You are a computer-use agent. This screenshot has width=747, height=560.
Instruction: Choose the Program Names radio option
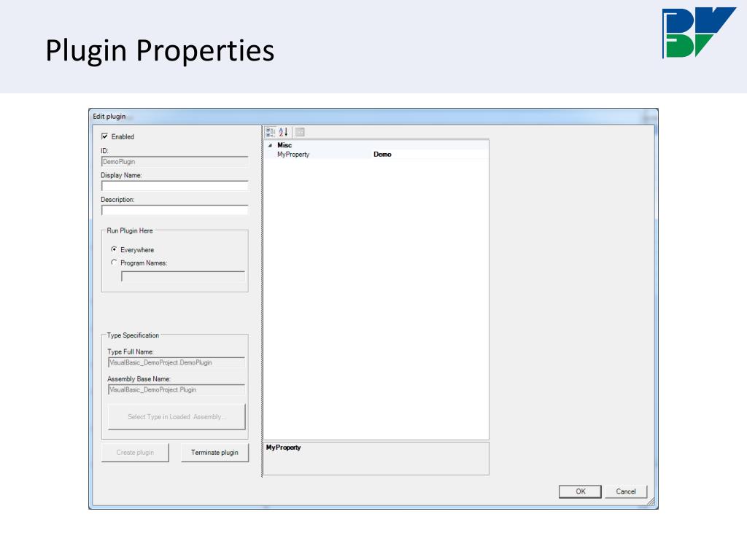pyautogui.click(x=114, y=262)
